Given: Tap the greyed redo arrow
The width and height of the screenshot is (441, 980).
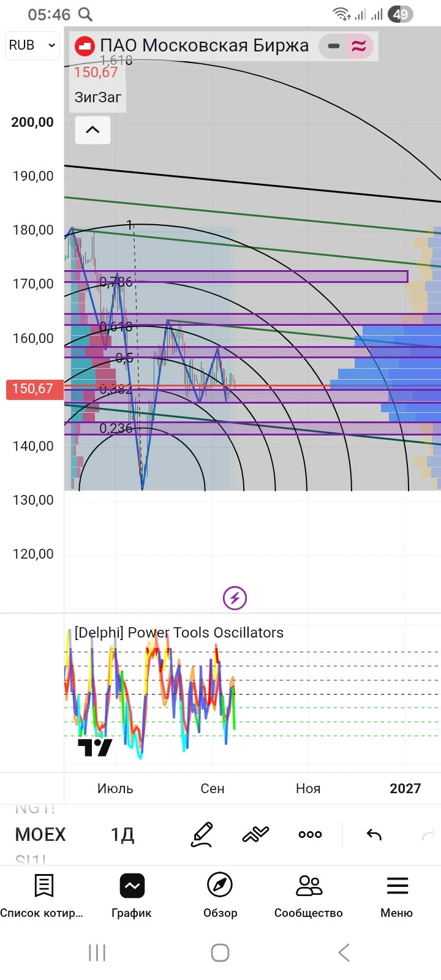Looking at the screenshot, I should [429, 834].
